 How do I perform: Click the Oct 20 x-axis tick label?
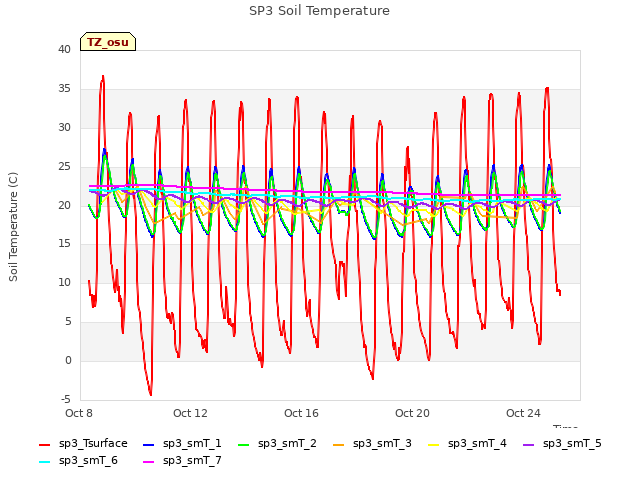[x=412, y=413]
